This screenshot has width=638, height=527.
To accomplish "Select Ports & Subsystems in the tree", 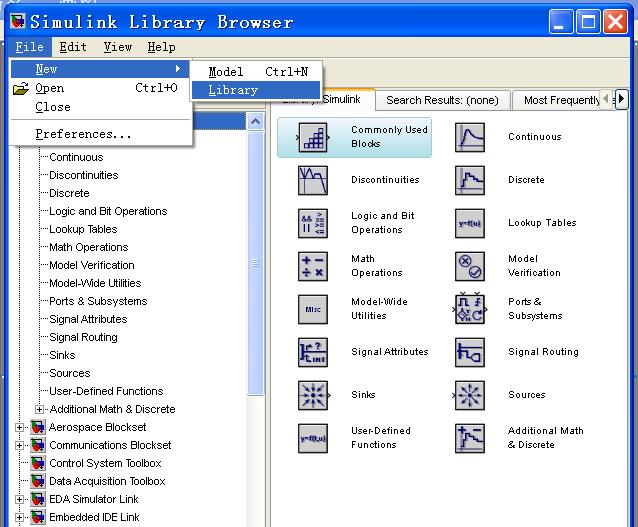I will 98,301.
